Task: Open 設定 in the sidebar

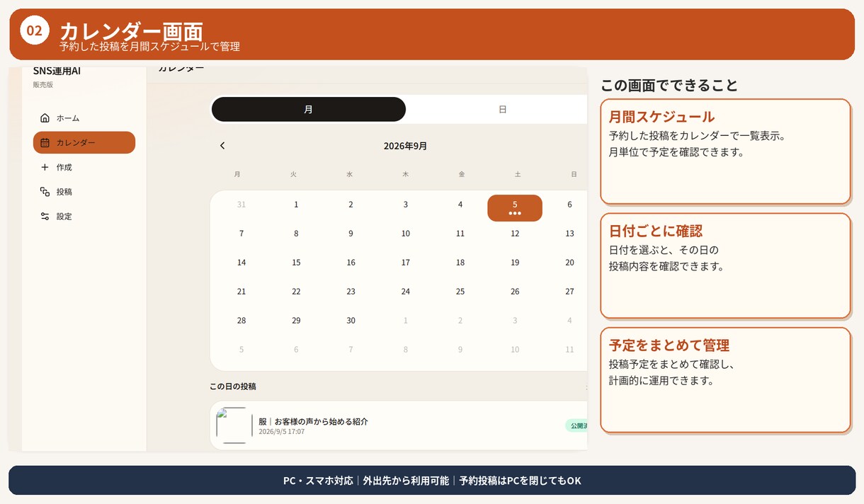Action: point(84,217)
